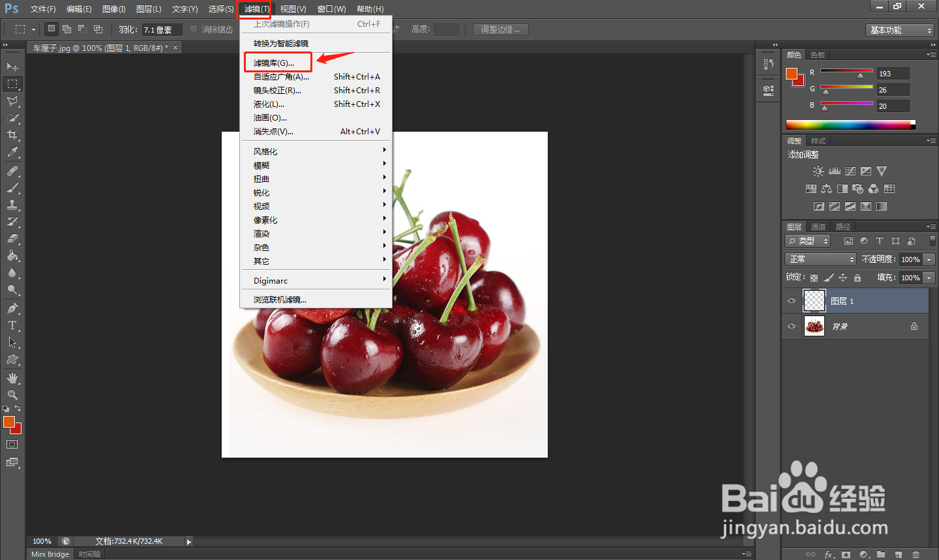Toggle lock all for layer

click(x=857, y=278)
